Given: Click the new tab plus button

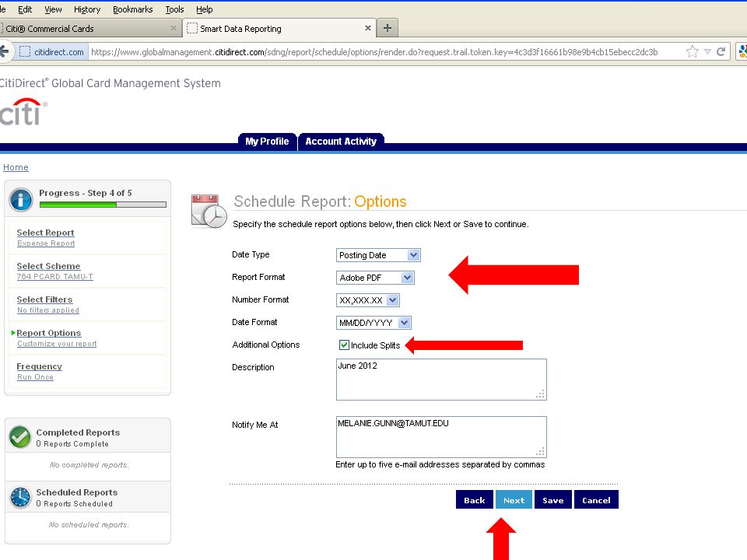Looking at the screenshot, I should [388, 28].
